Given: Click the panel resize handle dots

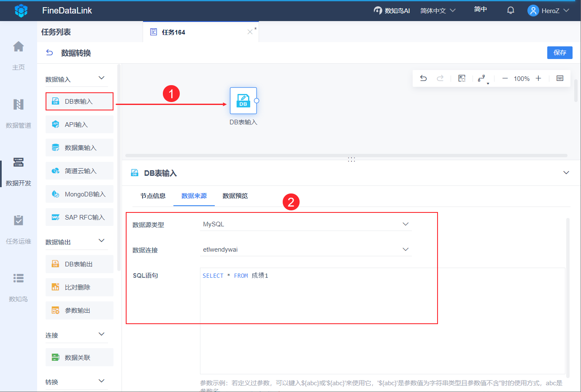Looking at the screenshot, I should [x=351, y=160].
